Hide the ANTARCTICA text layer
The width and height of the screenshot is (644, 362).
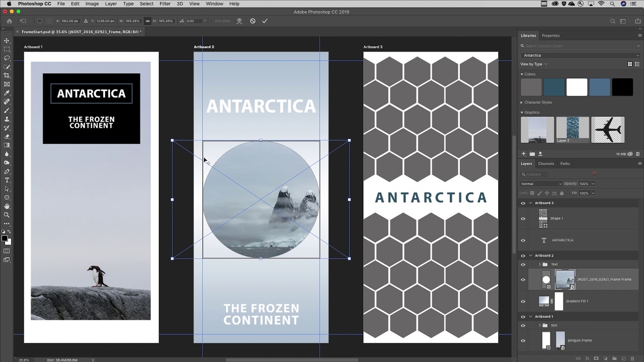(523, 240)
